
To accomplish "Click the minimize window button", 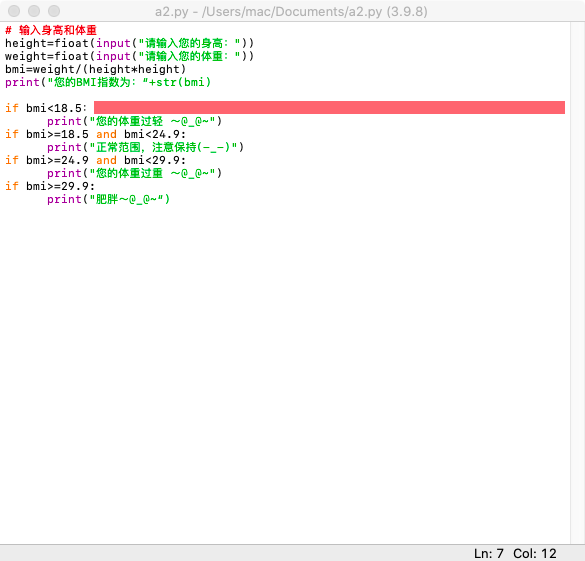I will pos(34,11).
